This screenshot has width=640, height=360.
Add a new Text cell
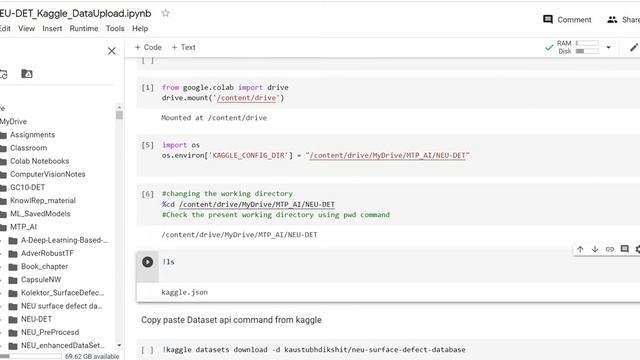click(x=183, y=47)
